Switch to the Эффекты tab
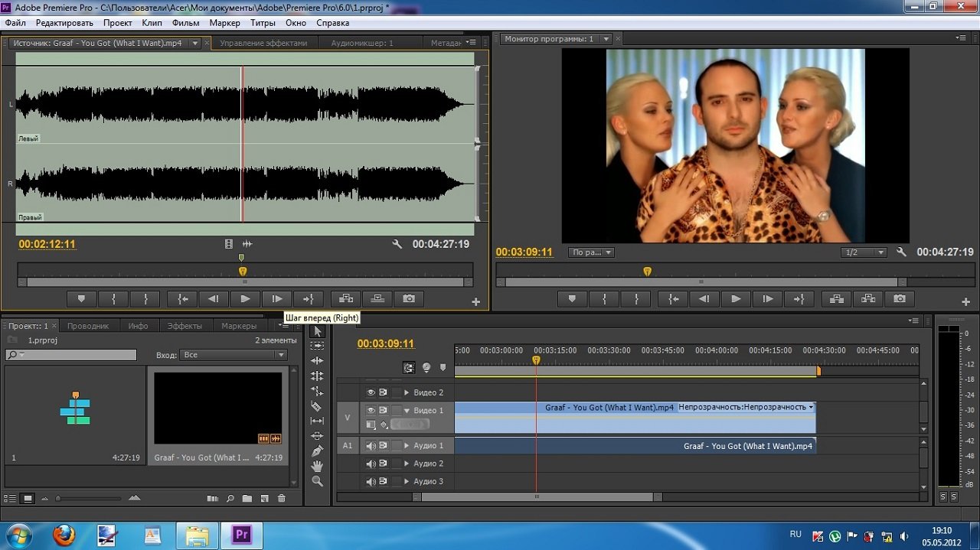980x550 pixels. [185, 326]
